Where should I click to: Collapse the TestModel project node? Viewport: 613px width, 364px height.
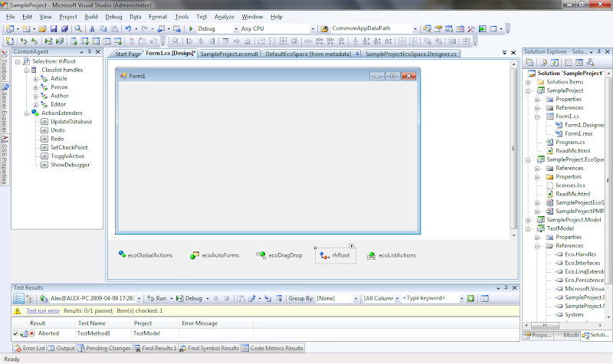point(528,228)
